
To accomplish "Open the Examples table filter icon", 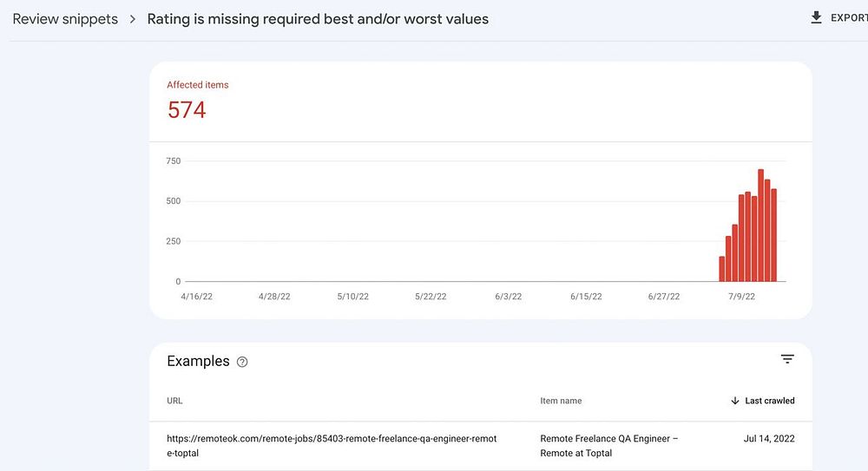I will pyautogui.click(x=787, y=359).
